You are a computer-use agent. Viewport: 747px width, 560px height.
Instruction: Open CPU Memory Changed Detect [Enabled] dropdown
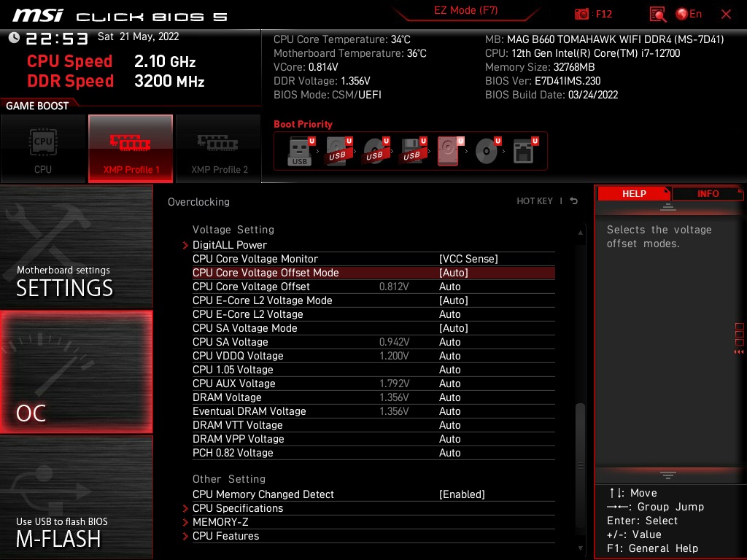(x=462, y=494)
